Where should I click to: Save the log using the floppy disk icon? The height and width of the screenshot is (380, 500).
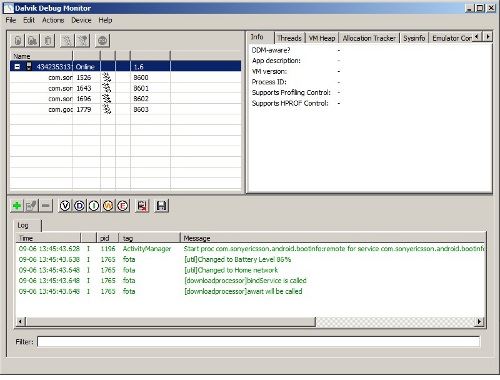click(162, 206)
